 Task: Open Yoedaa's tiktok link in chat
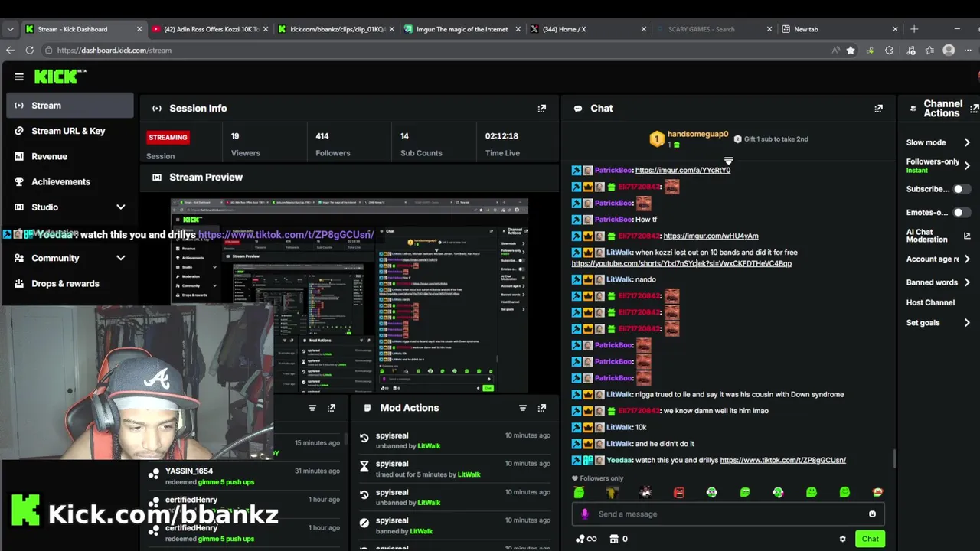click(x=782, y=460)
